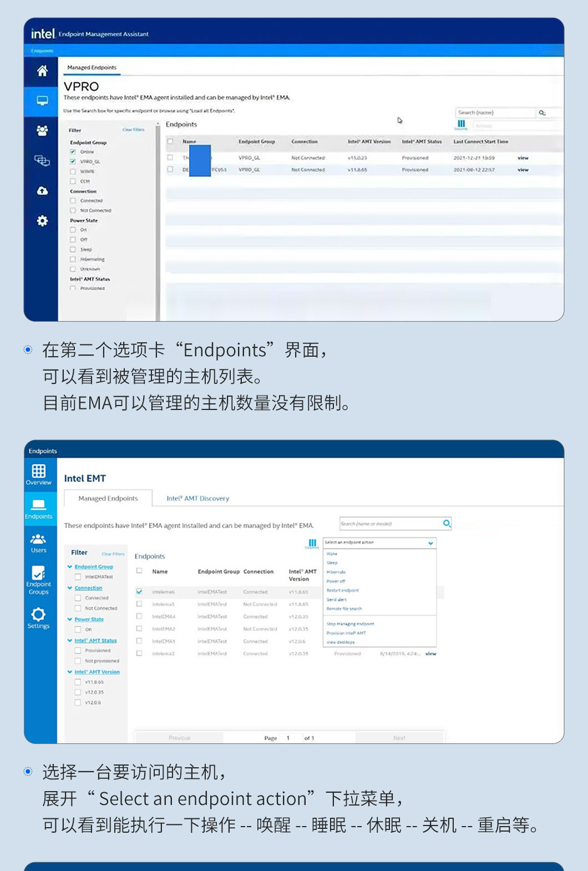The height and width of the screenshot is (871, 588).
Task: Check the Hibernating power state checkbox
Action: (73, 259)
